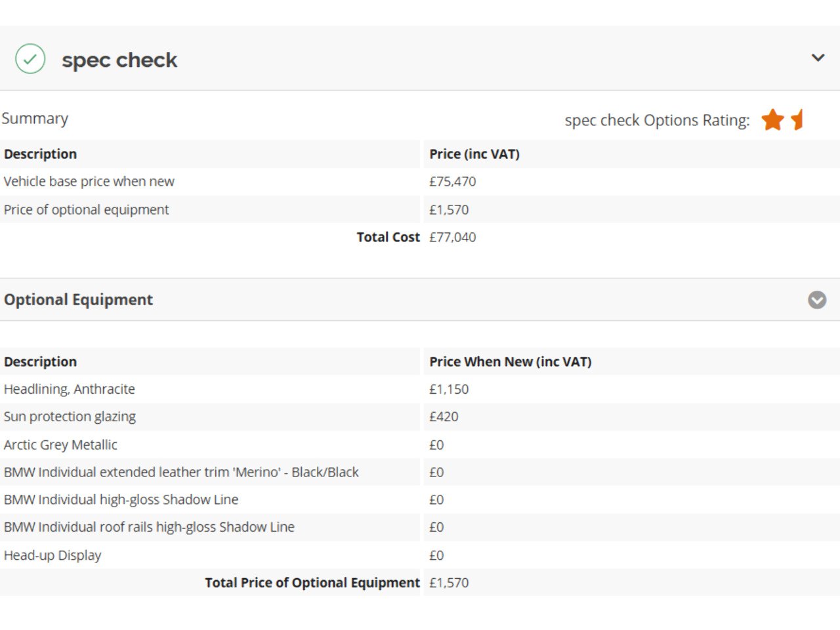Click the green checkmark circle icon
Image resolution: width=840 pixels, height=630 pixels.
[30, 59]
